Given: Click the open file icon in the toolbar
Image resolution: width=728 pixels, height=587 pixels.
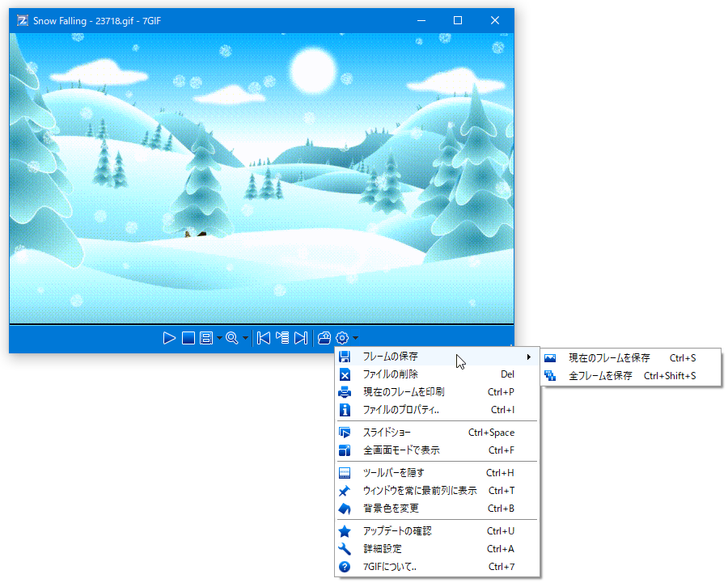Looking at the screenshot, I should click(x=324, y=338).
